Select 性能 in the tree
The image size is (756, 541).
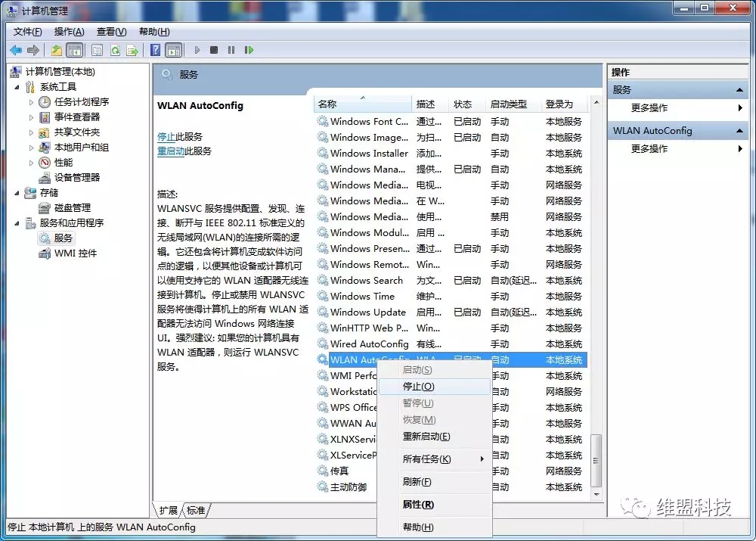(x=64, y=162)
